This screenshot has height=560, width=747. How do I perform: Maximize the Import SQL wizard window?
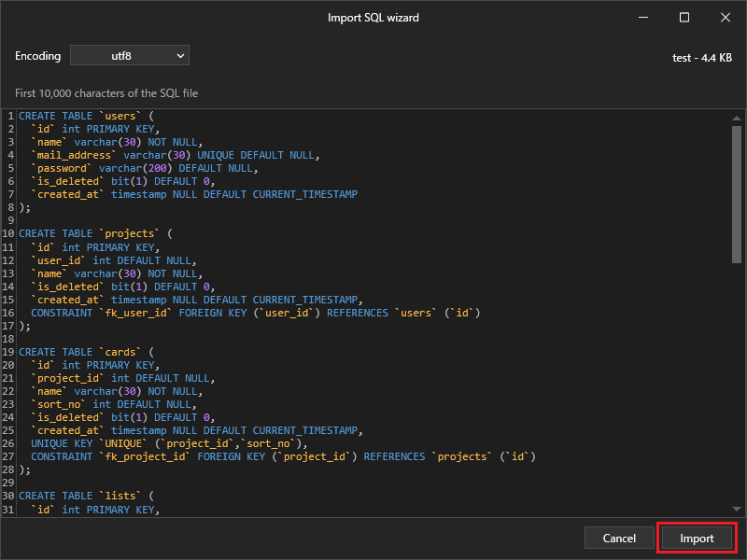pos(684,18)
